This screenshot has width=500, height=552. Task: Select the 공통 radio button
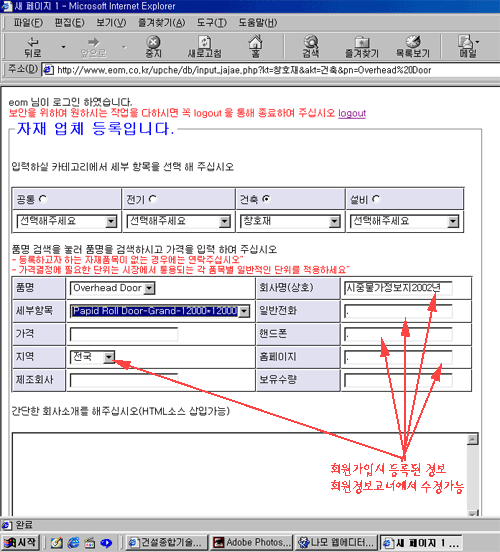pyautogui.click(x=43, y=199)
